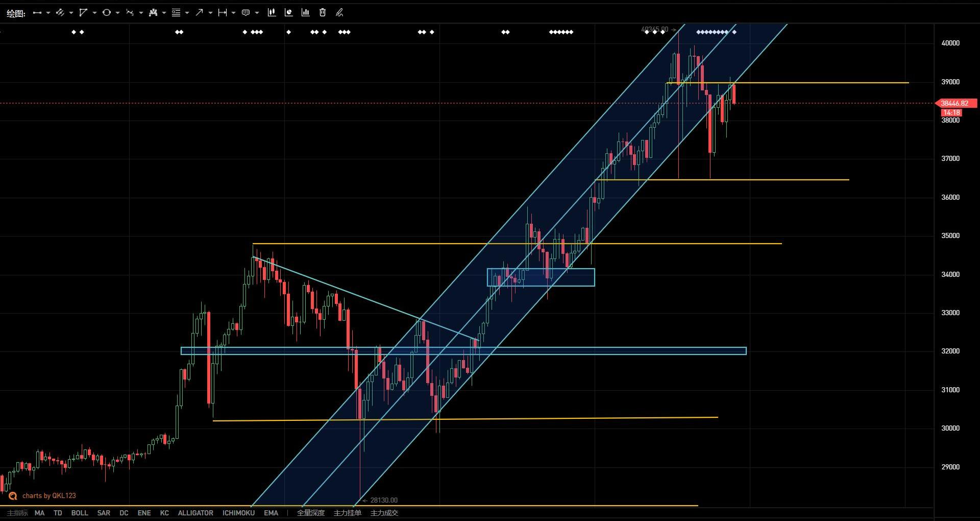
Task: Pick the price range measure tool
Action: tap(222, 13)
